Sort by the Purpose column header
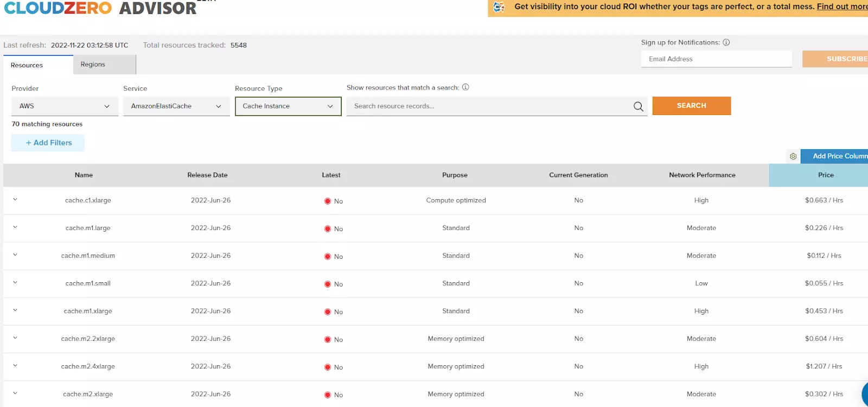 pos(455,175)
